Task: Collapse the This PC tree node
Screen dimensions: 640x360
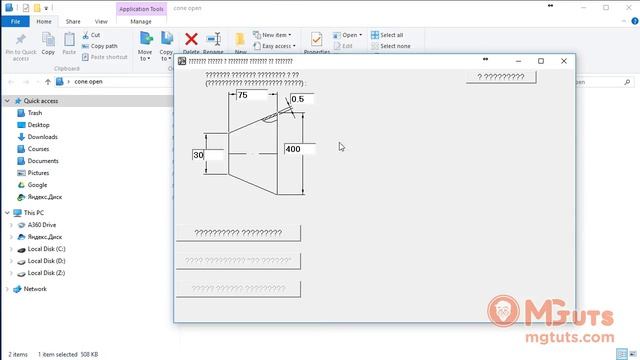Action: 7,213
